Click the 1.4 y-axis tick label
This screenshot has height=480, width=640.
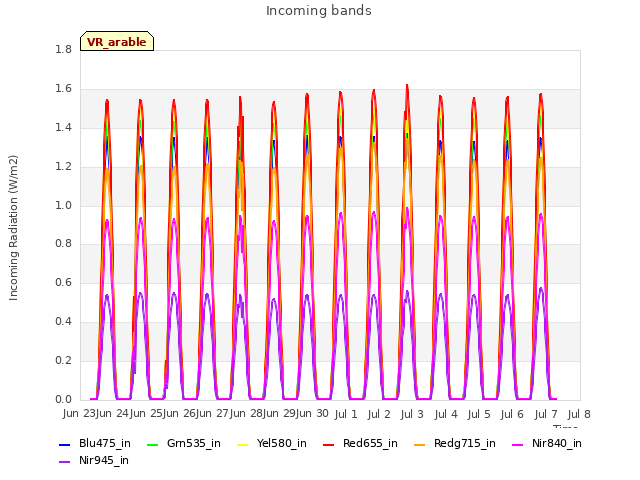click(x=63, y=127)
